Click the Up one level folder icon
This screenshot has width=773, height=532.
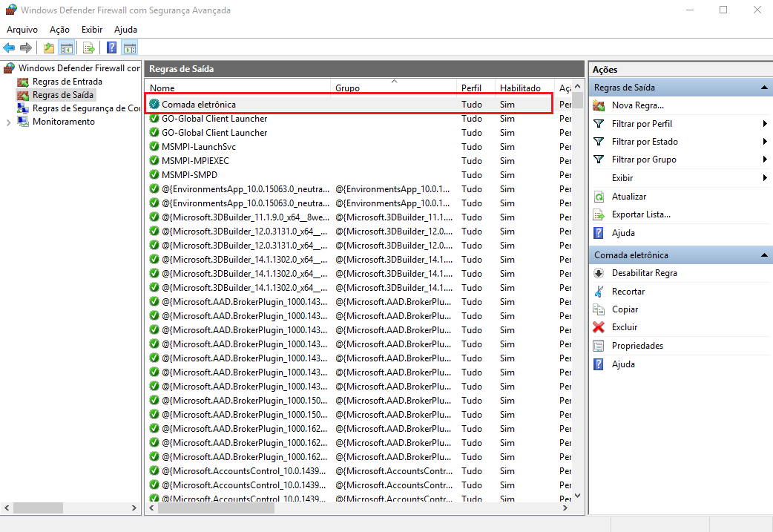(x=49, y=47)
